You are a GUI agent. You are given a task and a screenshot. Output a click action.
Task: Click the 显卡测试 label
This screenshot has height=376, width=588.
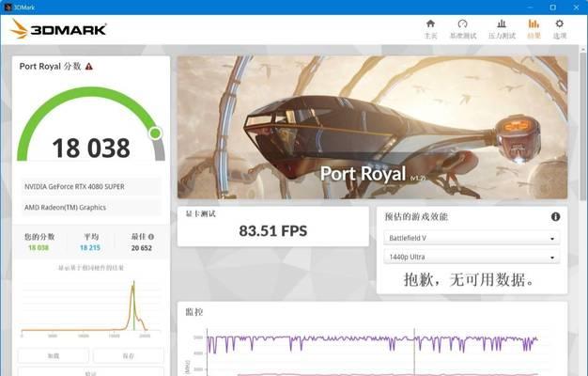(x=201, y=214)
